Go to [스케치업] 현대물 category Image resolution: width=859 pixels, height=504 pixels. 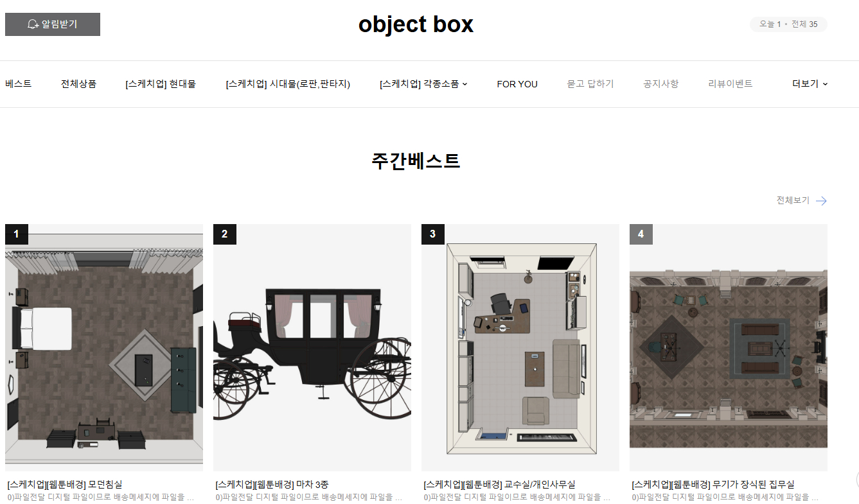(161, 84)
